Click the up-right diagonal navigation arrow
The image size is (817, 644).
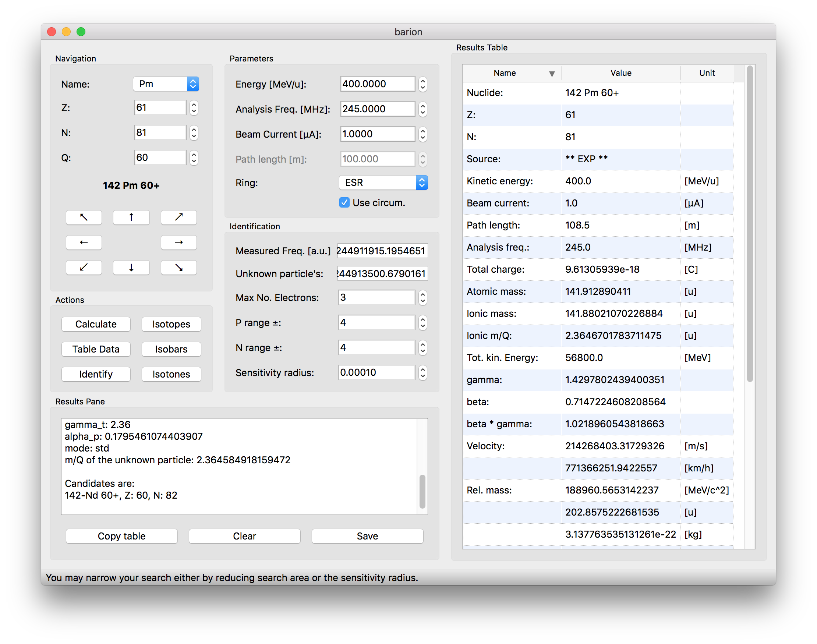[x=179, y=217]
